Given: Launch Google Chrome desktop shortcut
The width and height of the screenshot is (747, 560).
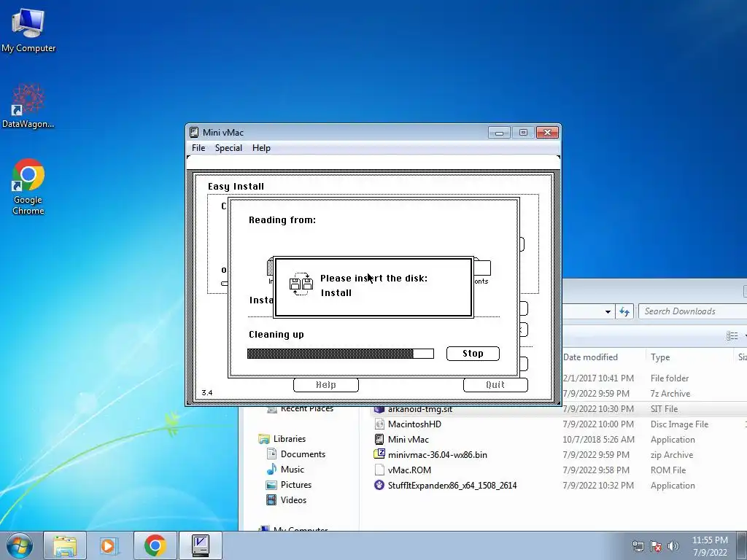Looking at the screenshot, I should 28,186.
